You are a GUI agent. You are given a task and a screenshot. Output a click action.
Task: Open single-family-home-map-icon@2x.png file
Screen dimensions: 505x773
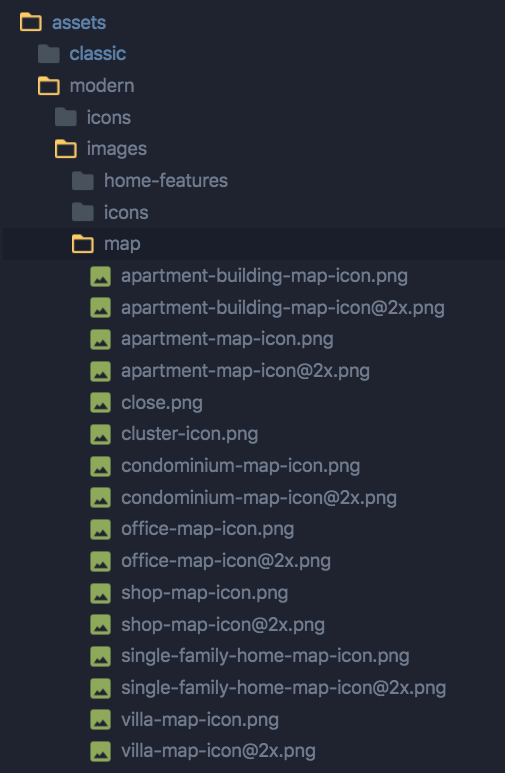click(284, 688)
